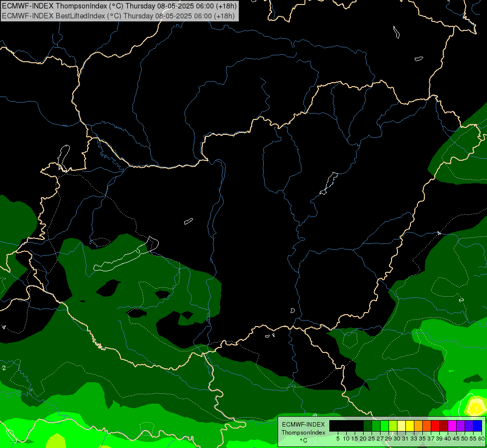Pick the pale yellow 30–31 legend swatch
The width and height of the screenshot is (487, 448).
point(401,426)
